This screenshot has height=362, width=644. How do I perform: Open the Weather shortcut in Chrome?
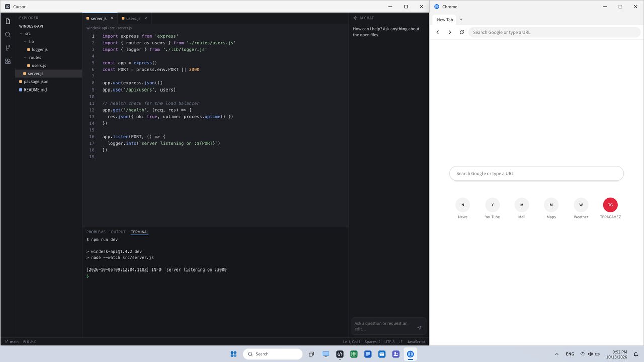pyautogui.click(x=581, y=208)
